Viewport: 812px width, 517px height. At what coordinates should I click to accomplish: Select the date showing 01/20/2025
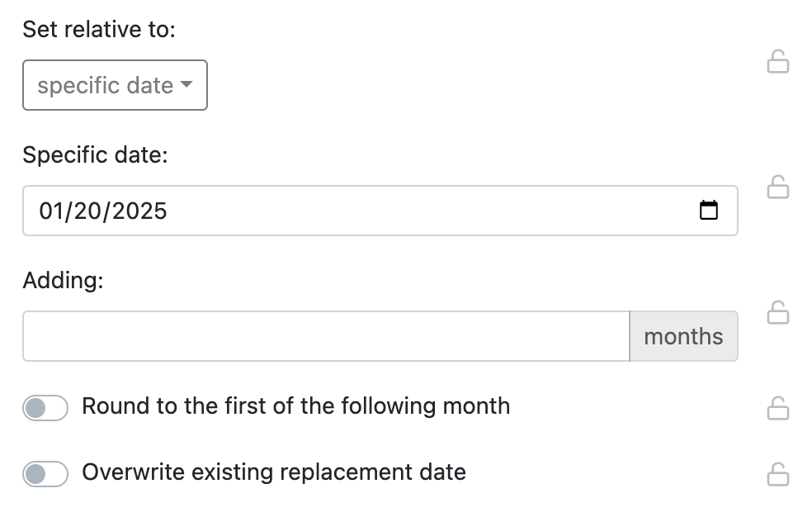point(104,211)
